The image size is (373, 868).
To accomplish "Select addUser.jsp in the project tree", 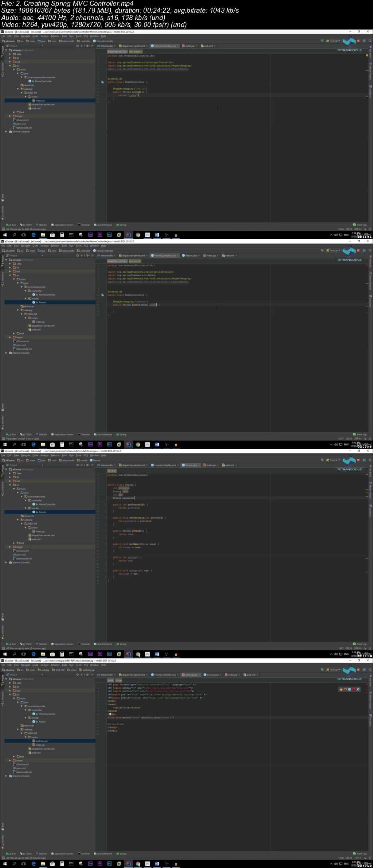I will point(42,741).
